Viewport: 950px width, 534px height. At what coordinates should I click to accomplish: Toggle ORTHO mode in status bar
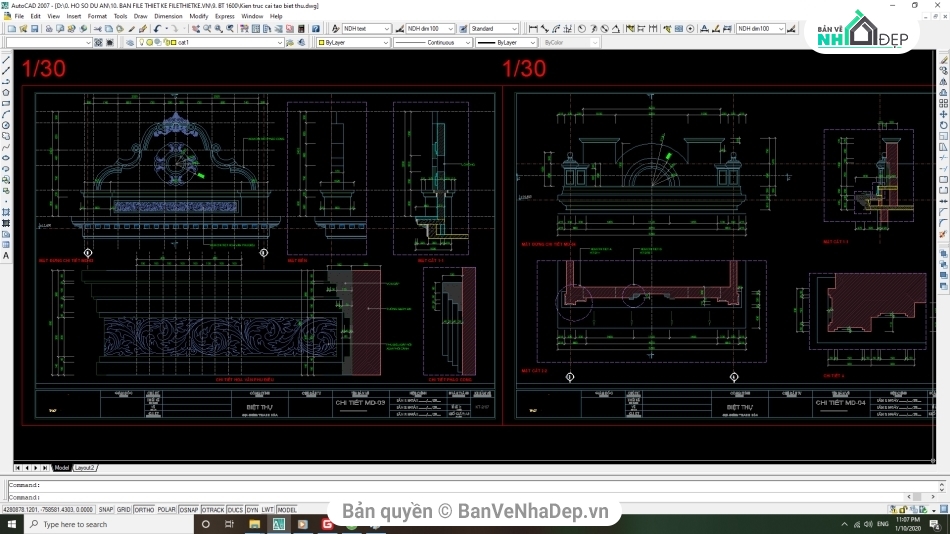pos(144,509)
